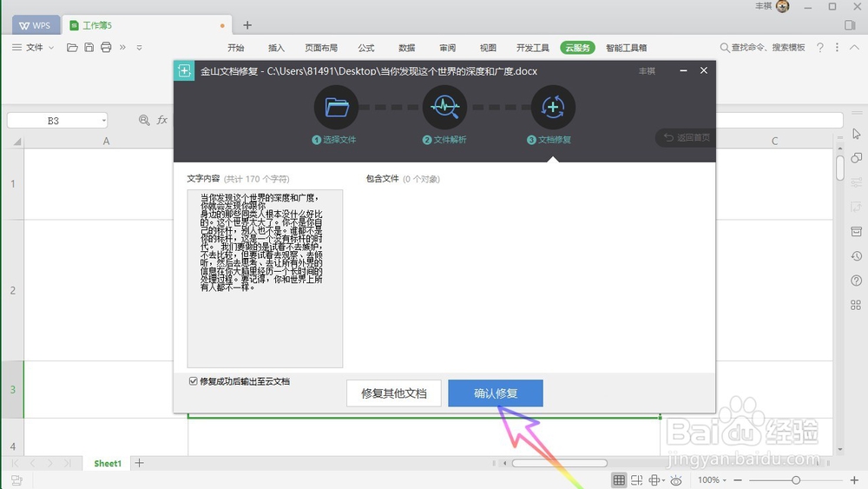Select the 云服务 ribbon tab
Screen dimensions: 868x489
[577, 48]
